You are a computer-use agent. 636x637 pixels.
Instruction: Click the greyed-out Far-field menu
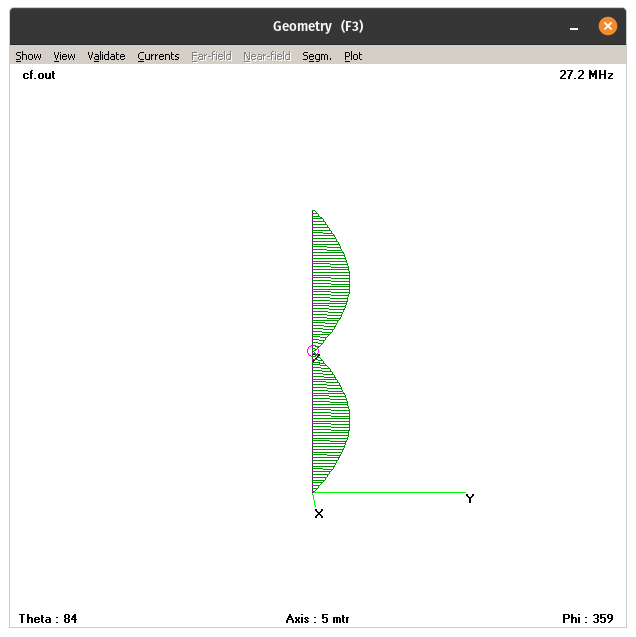[x=211, y=56]
